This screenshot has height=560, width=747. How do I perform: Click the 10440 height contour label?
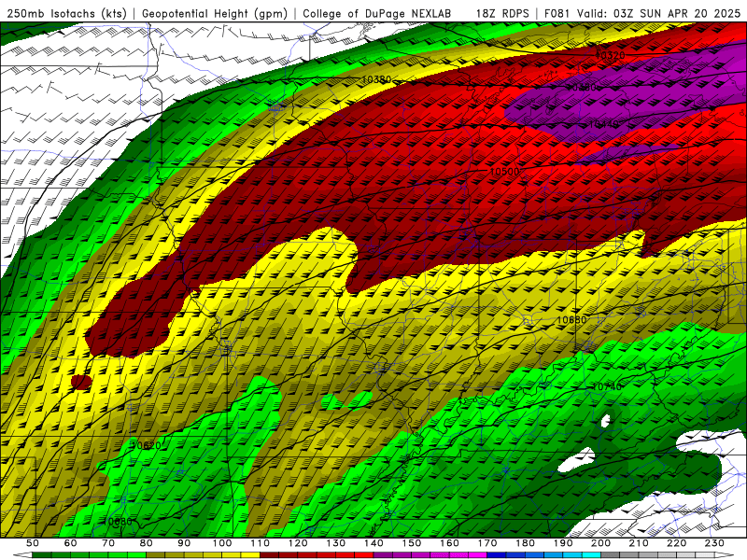[603, 124]
